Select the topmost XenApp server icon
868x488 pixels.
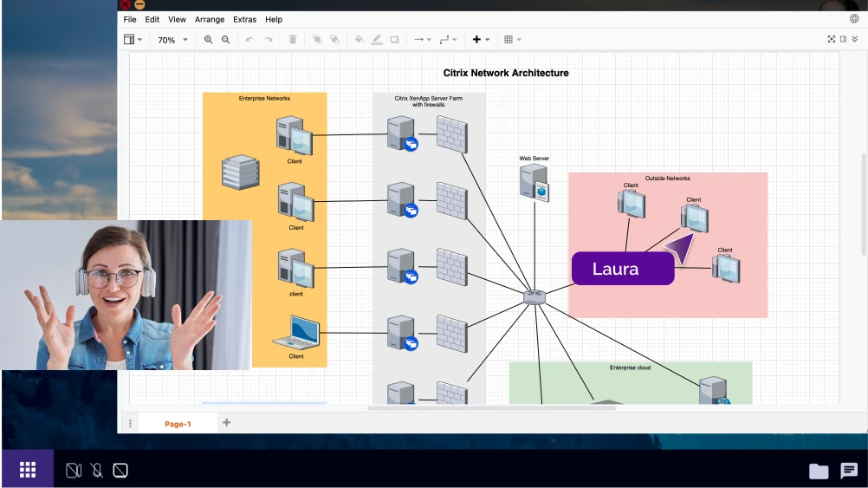pyautogui.click(x=403, y=133)
